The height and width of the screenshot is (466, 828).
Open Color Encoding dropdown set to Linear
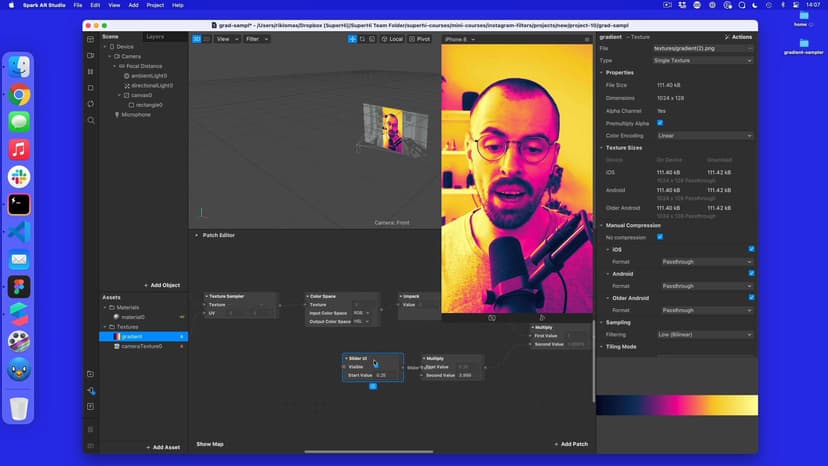click(x=704, y=136)
